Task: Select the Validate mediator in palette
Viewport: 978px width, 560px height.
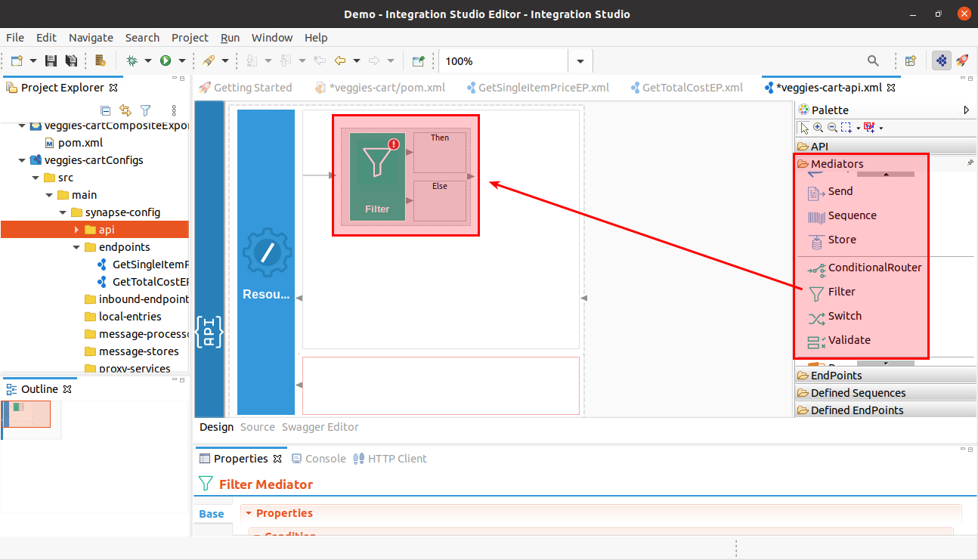Action: pos(839,341)
